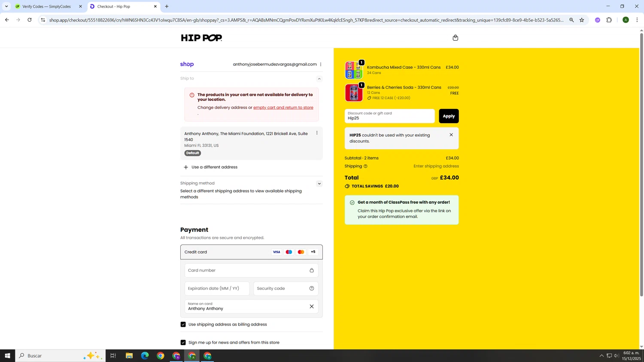644x362 pixels.
Task: Open Task View on the taskbar
Action: [x=113, y=356]
